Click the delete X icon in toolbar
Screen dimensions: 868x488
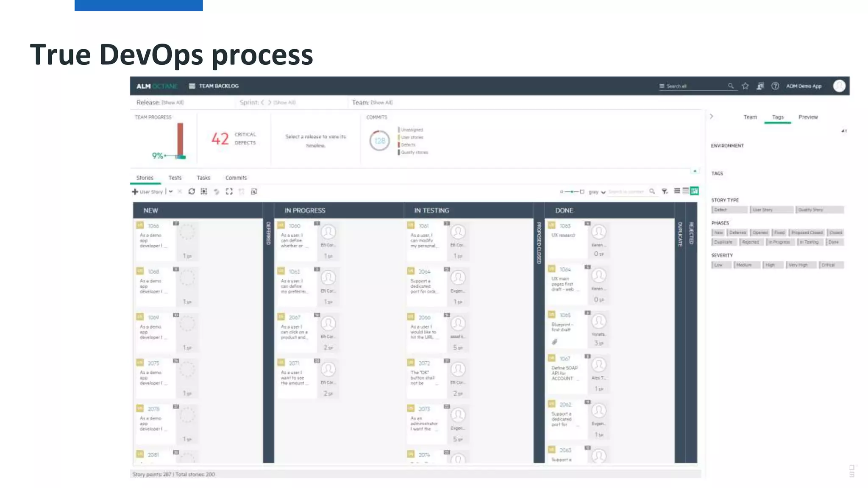coord(180,191)
